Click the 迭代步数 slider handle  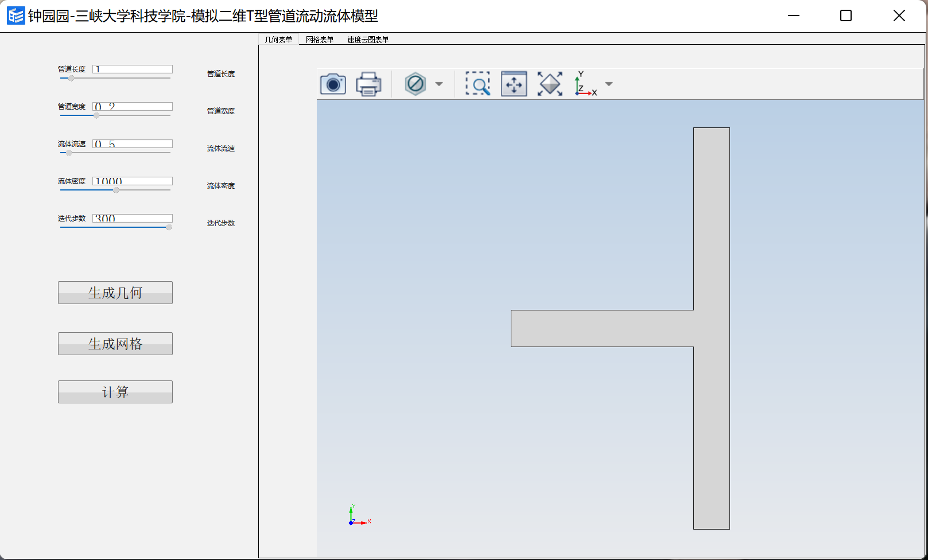pos(169,227)
